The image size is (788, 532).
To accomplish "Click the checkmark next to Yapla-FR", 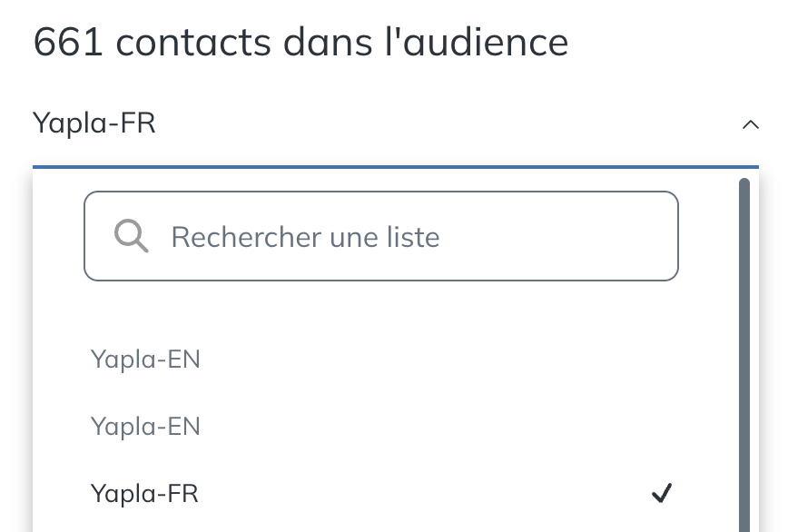I will 661,493.
